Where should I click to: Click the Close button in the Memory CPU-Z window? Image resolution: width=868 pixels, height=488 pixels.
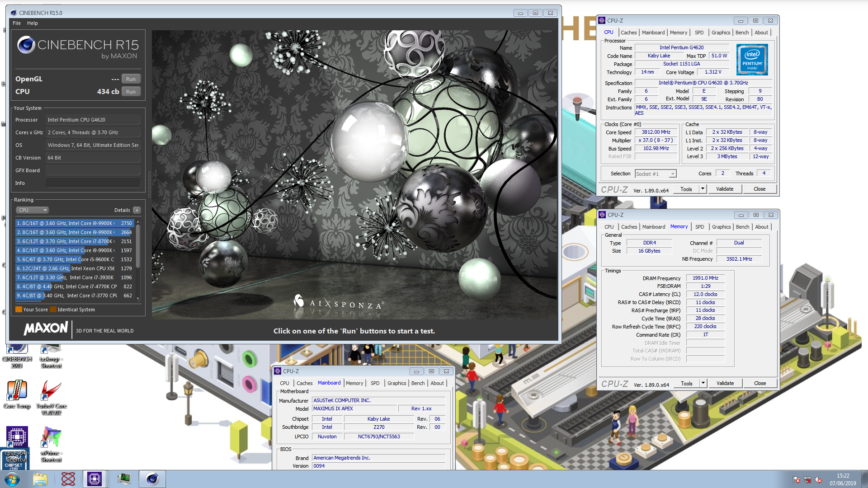(x=760, y=383)
